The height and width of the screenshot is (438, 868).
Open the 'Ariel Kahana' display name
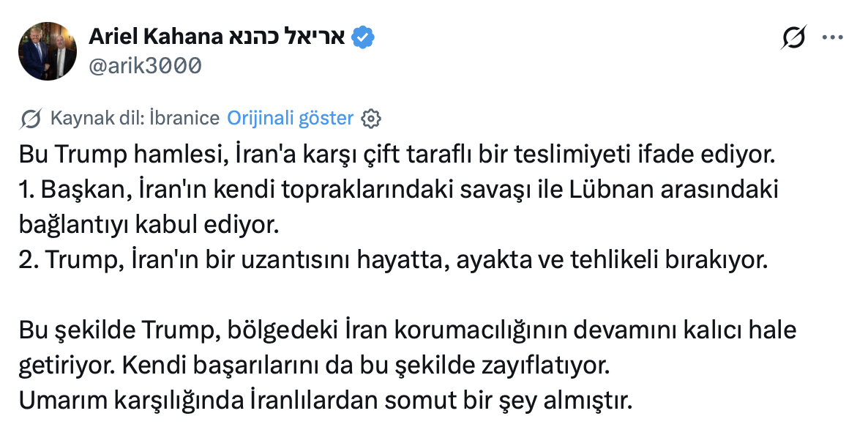point(154,37)
